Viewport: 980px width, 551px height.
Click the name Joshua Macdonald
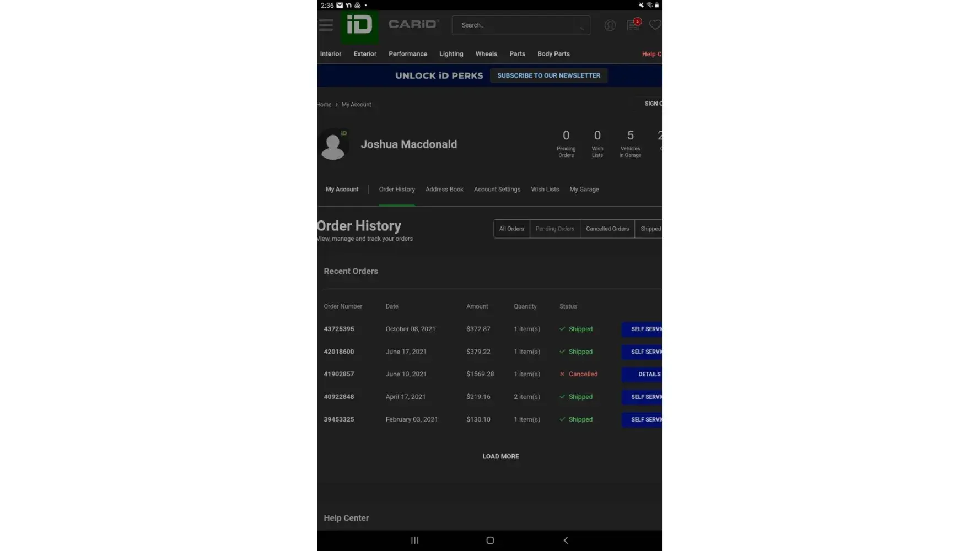point(409,144)
